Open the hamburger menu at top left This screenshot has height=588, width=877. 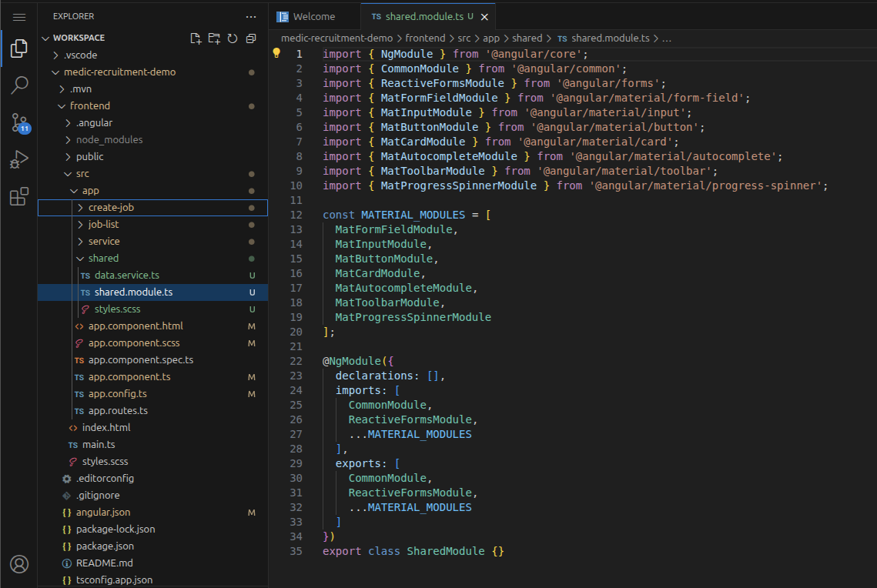[19, 15]
